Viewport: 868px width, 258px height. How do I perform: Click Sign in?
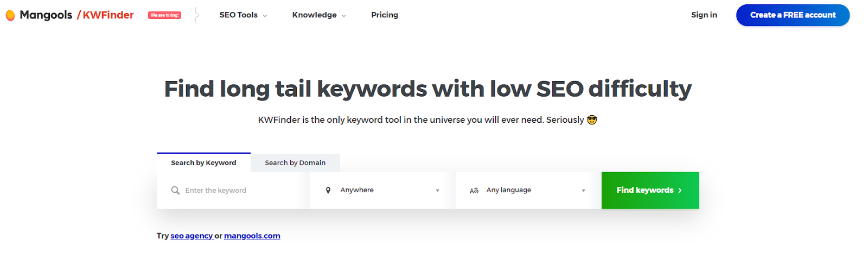point(704,15)
